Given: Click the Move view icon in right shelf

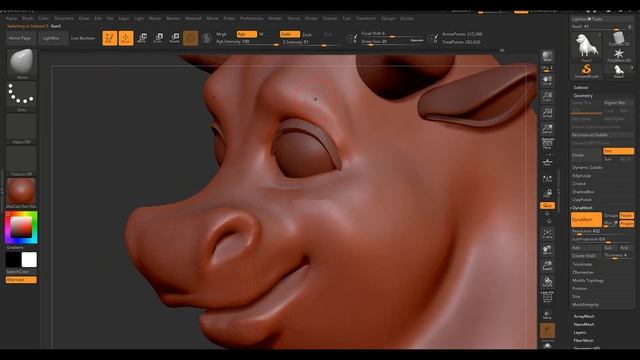Looking at the screenshot, I should click(547, 250).
